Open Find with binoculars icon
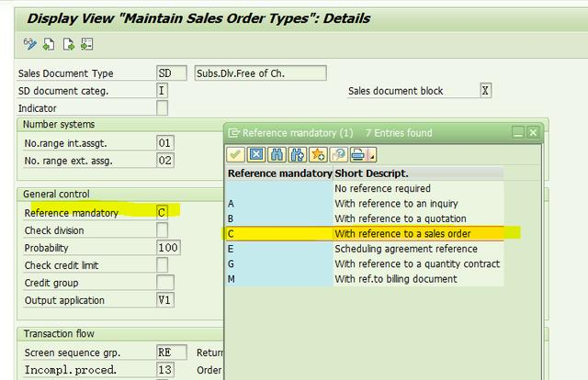 pyautogui.click(x=277, y=154)
